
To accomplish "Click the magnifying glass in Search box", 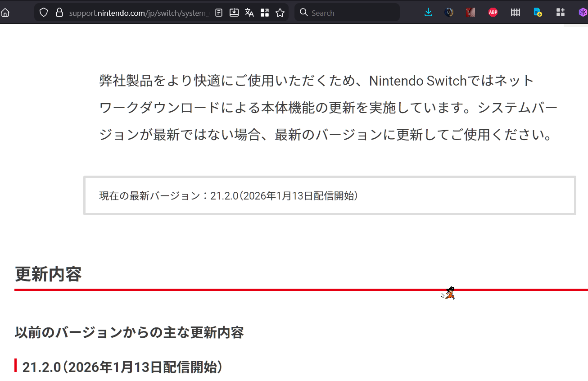I will (x=304, y=13).
